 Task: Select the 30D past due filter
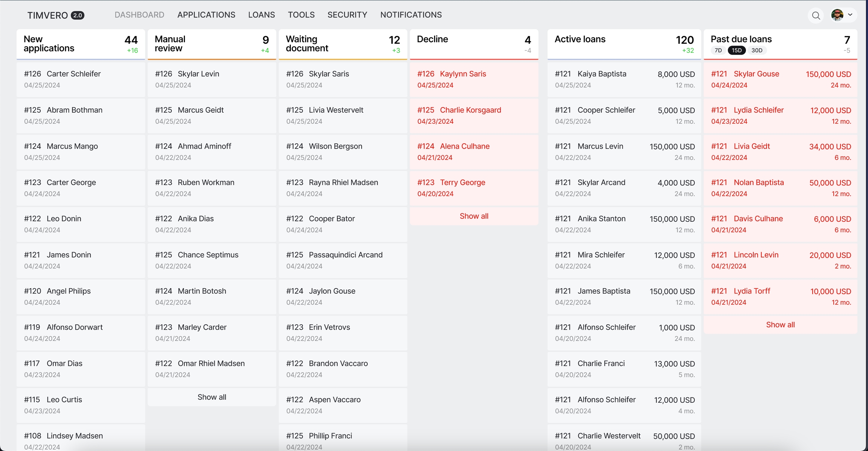(x=756, y=51)
